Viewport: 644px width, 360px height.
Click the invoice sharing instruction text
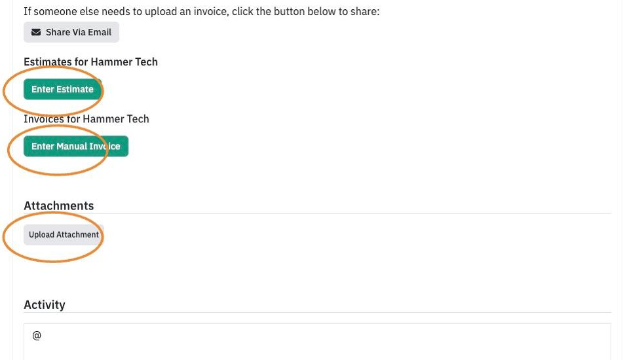(202, 12)
